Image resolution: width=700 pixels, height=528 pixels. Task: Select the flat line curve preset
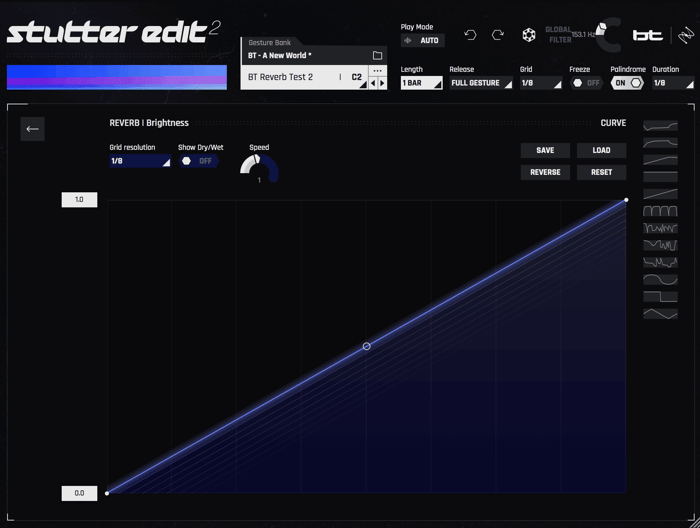coord(660,177)
